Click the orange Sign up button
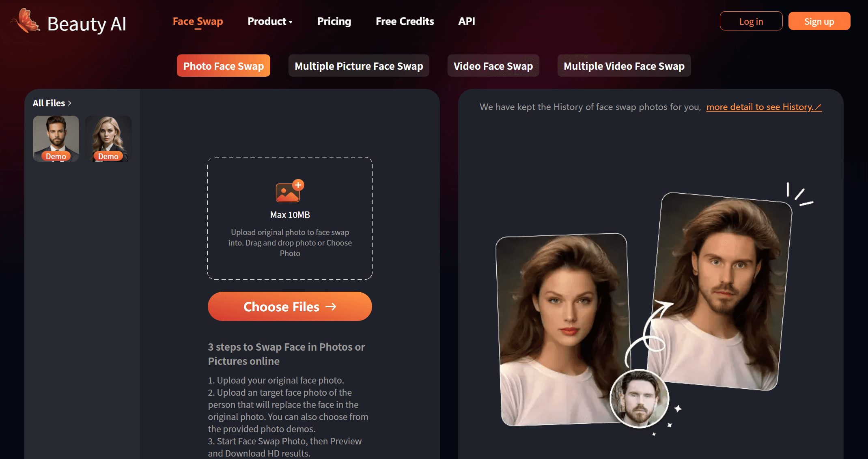The width and height of the screenshot is (868, 459). point(819,21)
